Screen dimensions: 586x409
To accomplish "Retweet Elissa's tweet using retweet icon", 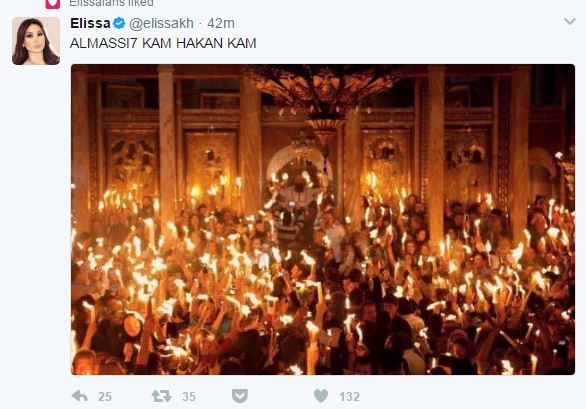I will 161,396.
